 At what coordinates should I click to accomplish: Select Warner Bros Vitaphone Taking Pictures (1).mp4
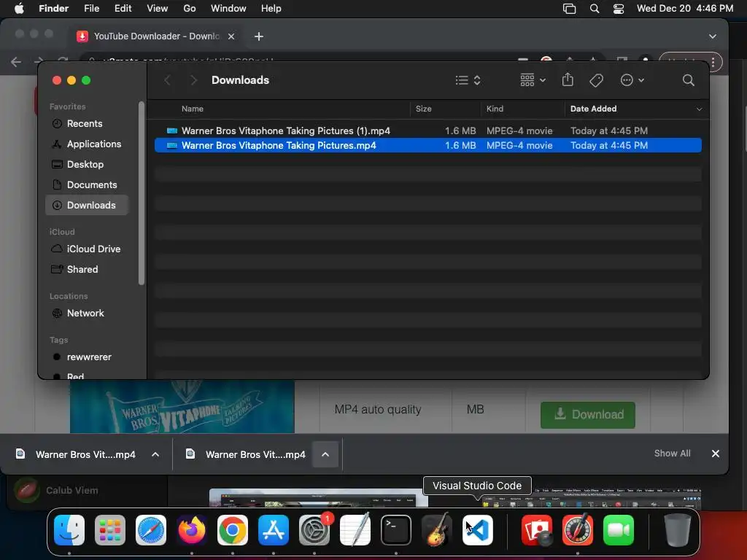point(427,131)
